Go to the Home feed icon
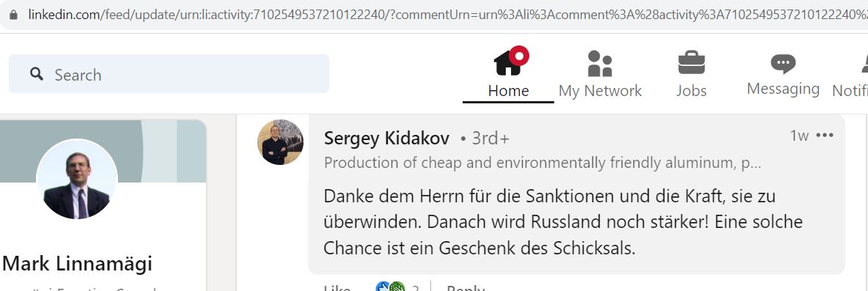Viewport: 868px width, 291px height. point(507,62)
